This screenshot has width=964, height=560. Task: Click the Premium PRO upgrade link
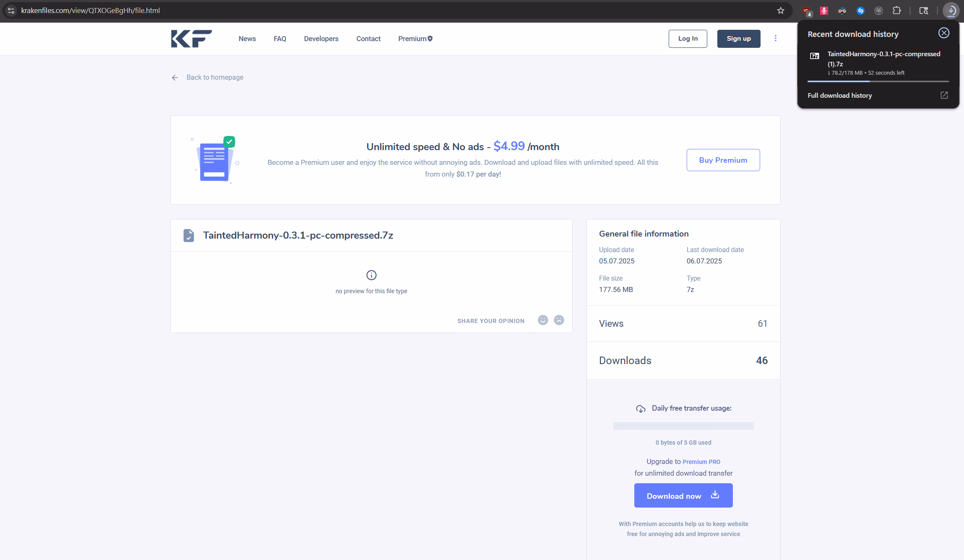[701, 462]
